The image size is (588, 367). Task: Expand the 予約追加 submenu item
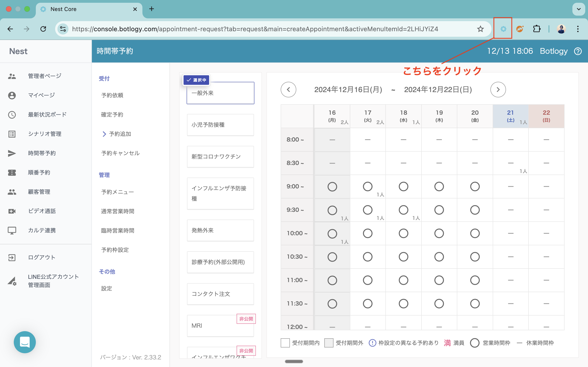pyautogui.click(x=120, y=134)
